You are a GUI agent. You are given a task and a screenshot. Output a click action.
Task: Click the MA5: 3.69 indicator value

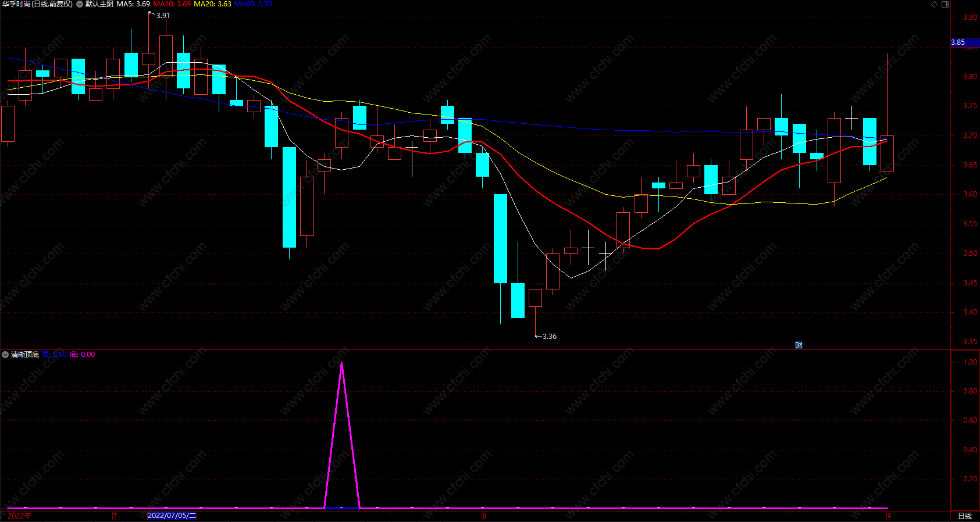(133, 4)
